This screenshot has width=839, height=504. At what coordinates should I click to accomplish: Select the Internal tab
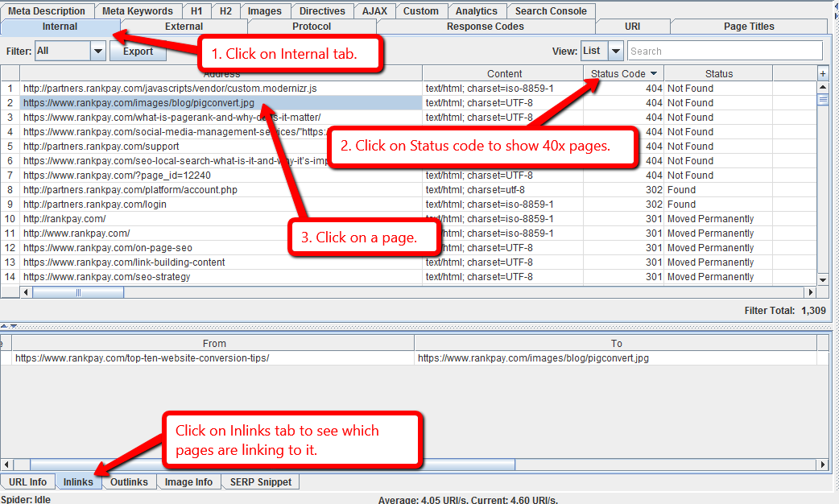[x=60, y=27]
